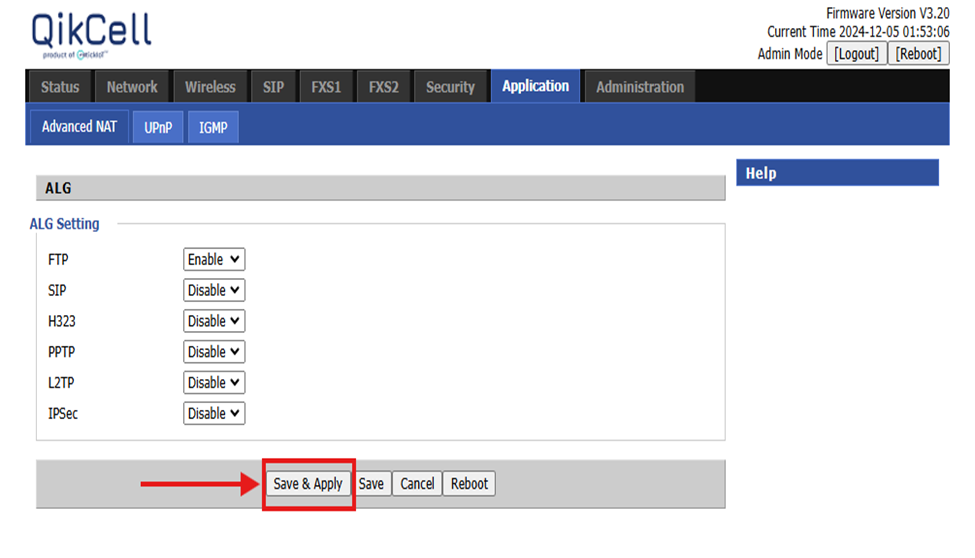Expand the SIP ALG dropdown

(214, 291)
